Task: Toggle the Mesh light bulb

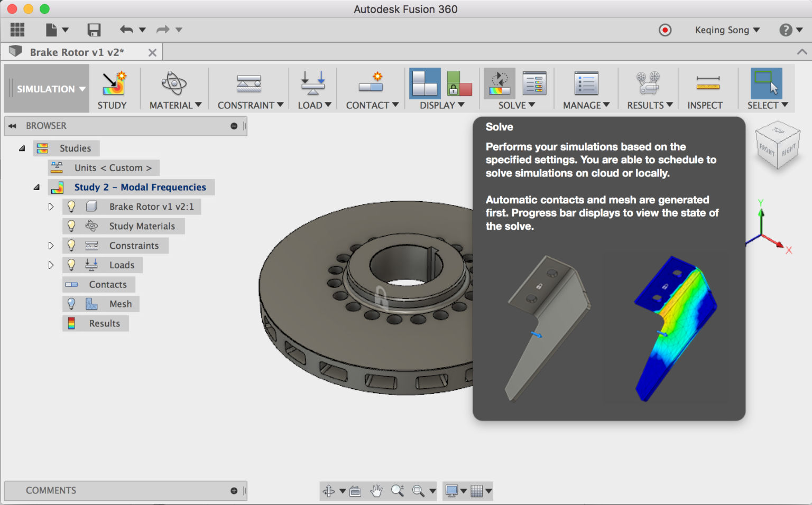Action: (71, 304)
